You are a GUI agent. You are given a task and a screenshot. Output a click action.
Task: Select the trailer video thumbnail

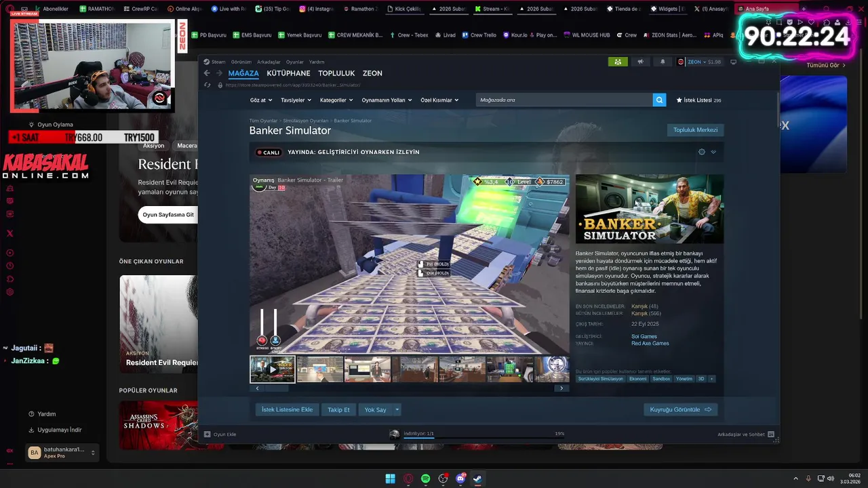tap(273, 369)
